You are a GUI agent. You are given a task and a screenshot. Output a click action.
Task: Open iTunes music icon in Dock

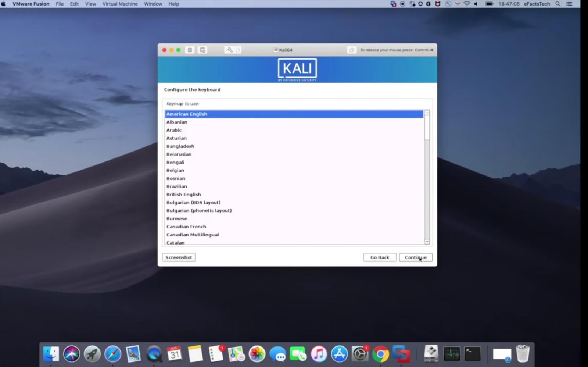pyautogui.click(x=319, y=354)
